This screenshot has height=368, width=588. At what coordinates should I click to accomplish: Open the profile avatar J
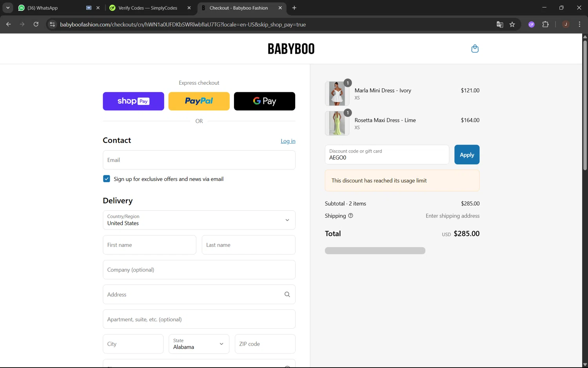[566, 24]
